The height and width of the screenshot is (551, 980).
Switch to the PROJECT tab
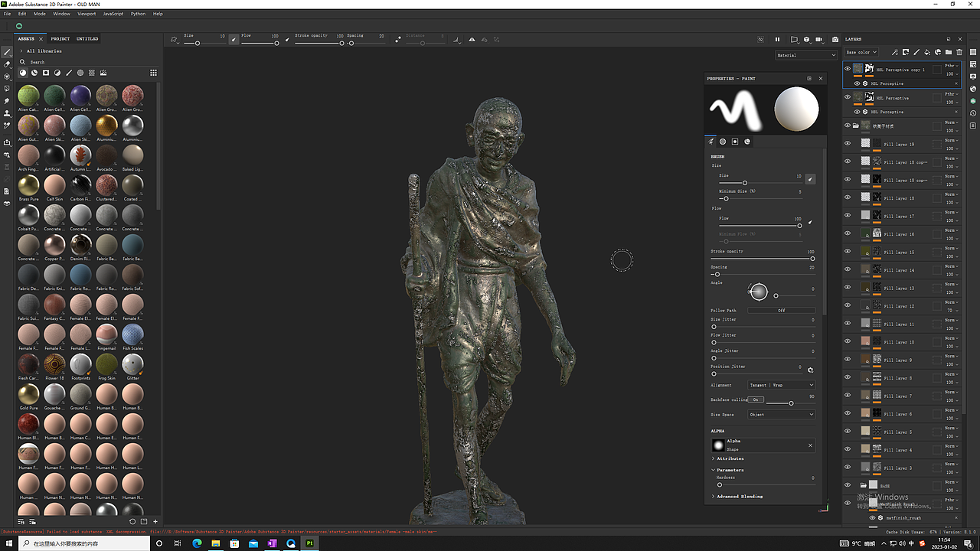pos(60,38)
